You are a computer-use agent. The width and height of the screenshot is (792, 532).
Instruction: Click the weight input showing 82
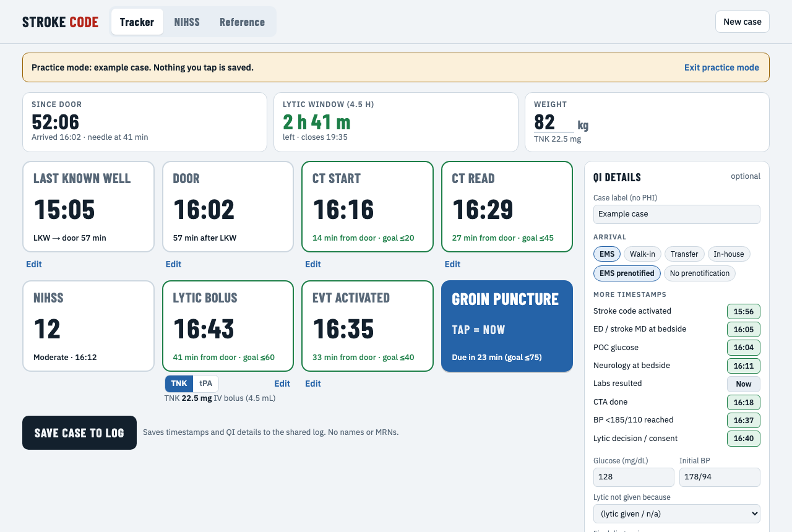[x=554, y=122]
